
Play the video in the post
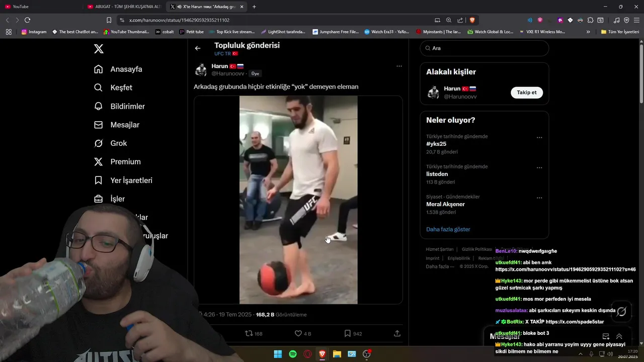point(298,200)
